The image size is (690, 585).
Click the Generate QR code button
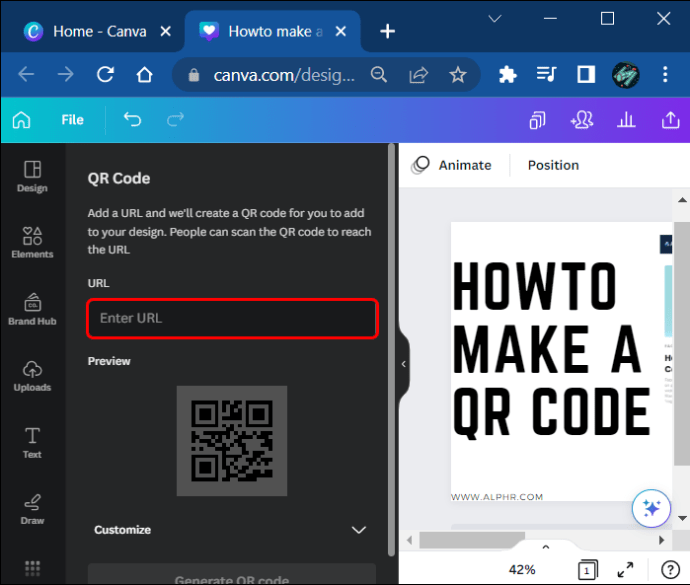coord(232,574)
